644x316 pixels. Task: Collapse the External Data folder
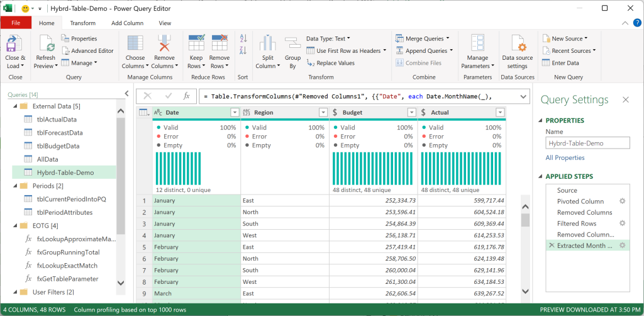tap(16, 106)
